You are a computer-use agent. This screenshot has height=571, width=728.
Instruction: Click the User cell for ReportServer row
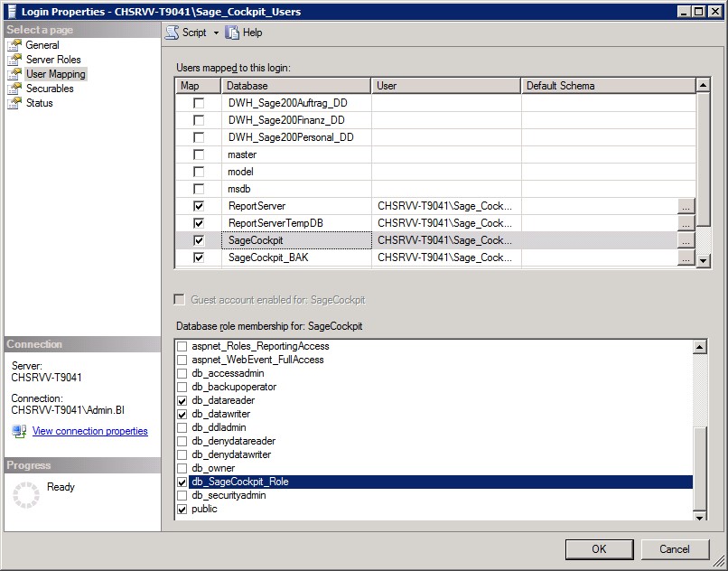446,206
